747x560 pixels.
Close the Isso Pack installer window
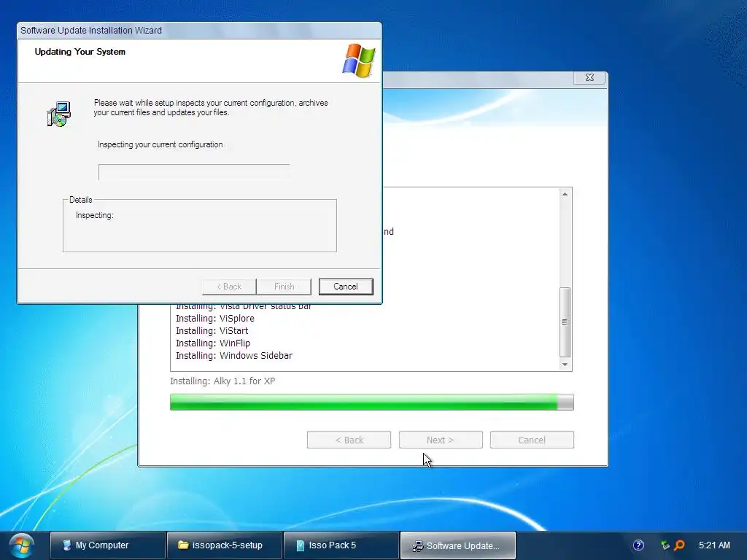pos(589,77)
